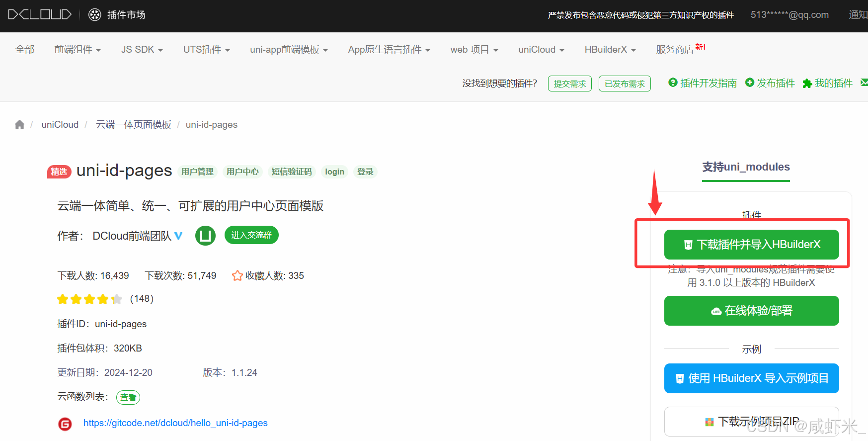Open the web 项目 dropdown

[x=474, y=49]
